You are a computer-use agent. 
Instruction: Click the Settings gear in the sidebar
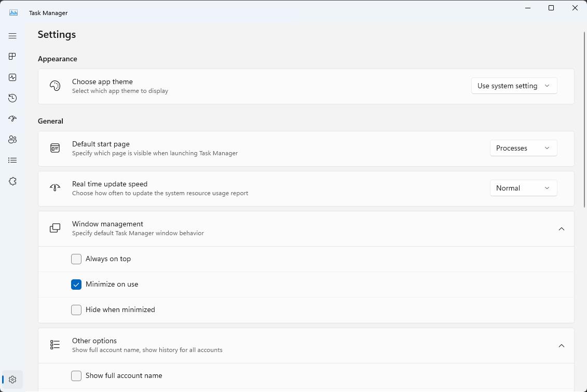pos(12,380)
